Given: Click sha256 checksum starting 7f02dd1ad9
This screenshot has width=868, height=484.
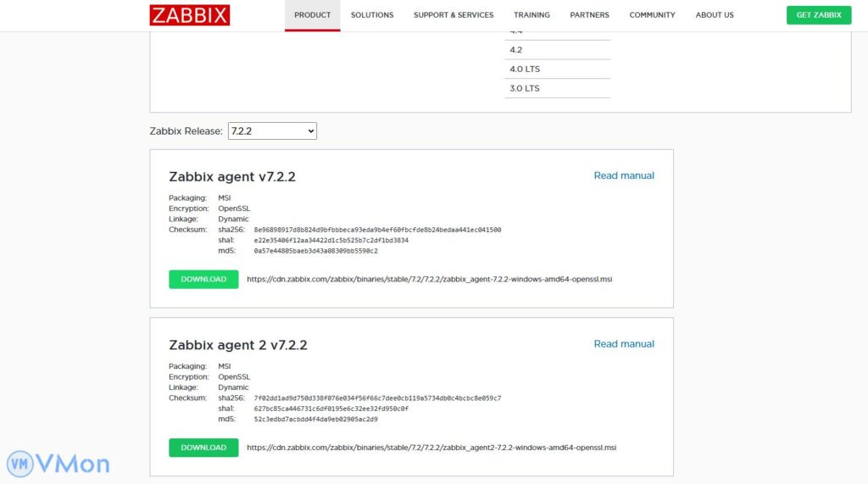Looking at the screenshot, I should pos(377,398).
